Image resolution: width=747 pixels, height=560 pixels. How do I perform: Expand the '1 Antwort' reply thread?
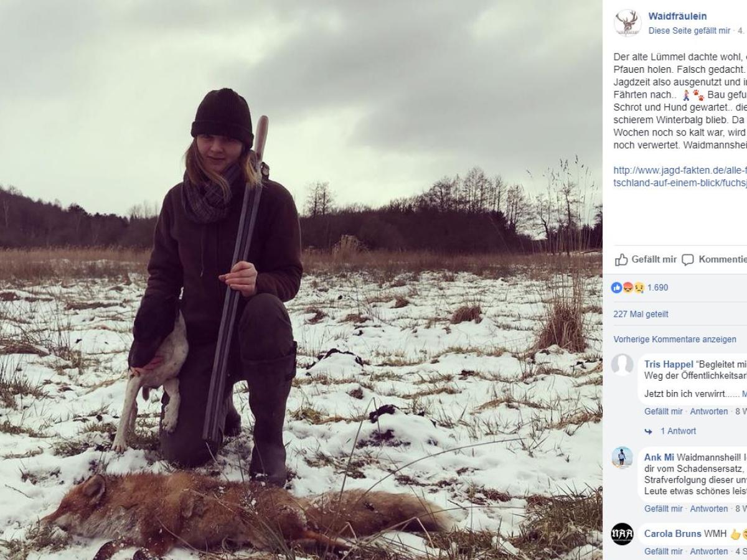pos(678,431)
